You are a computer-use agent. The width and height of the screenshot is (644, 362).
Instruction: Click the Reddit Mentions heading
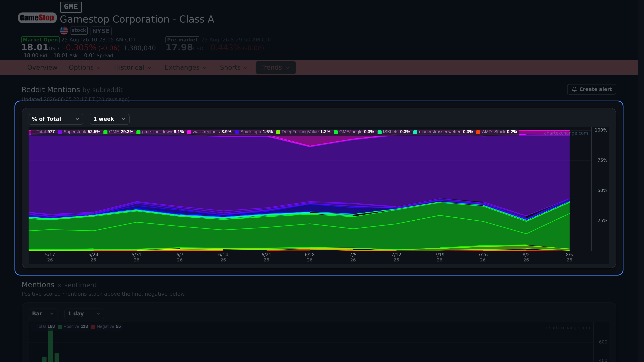click(51, 90)
